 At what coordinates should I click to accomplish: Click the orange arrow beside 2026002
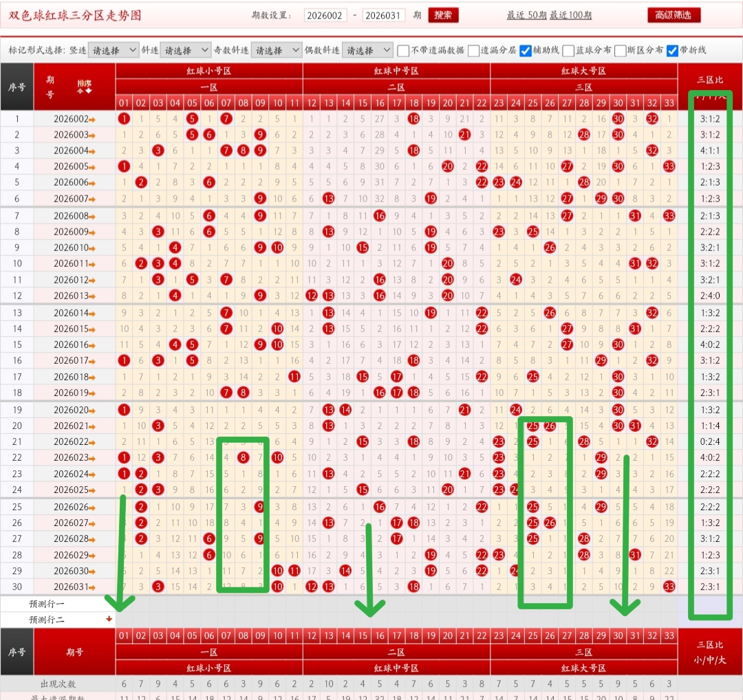(92, 120)
